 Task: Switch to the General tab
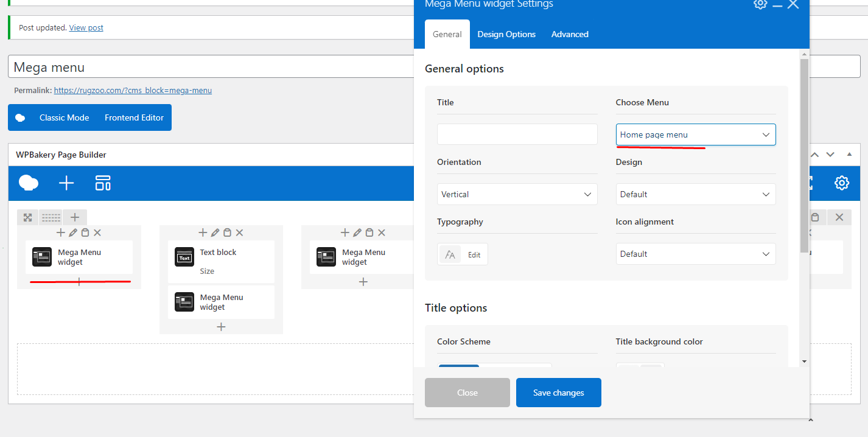[447, 34]
